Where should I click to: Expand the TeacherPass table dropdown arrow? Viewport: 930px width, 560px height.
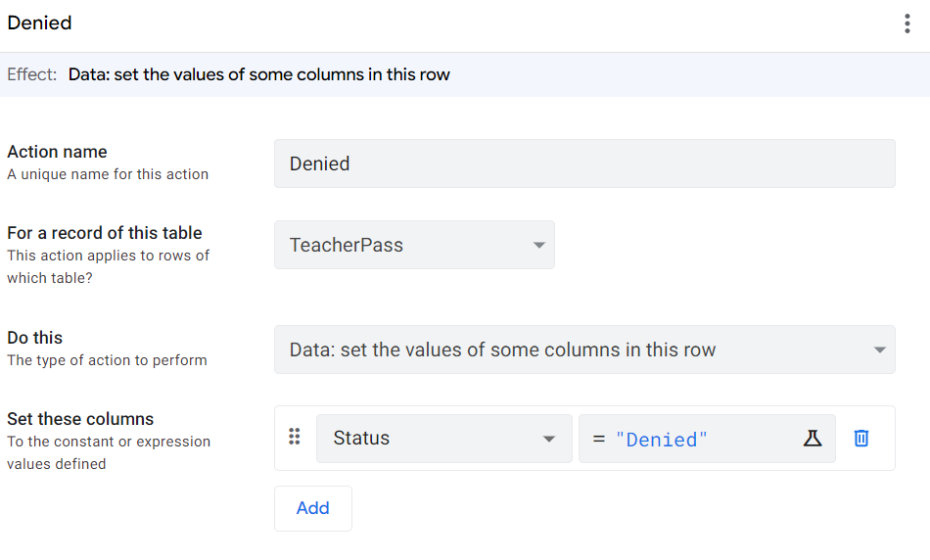tap(538, 245)
